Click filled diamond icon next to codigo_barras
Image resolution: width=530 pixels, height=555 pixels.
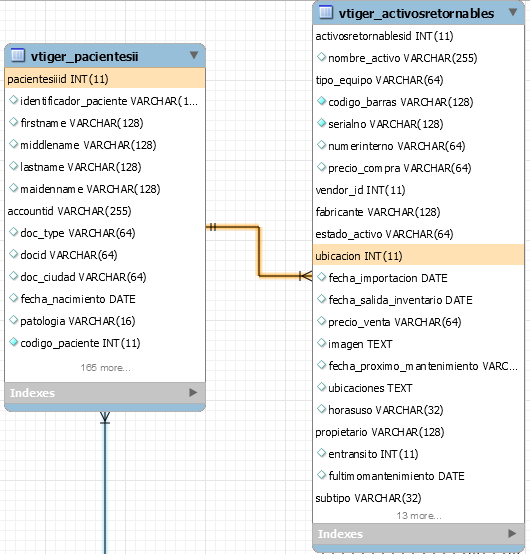pyautogui.click(x=321, y=101)
